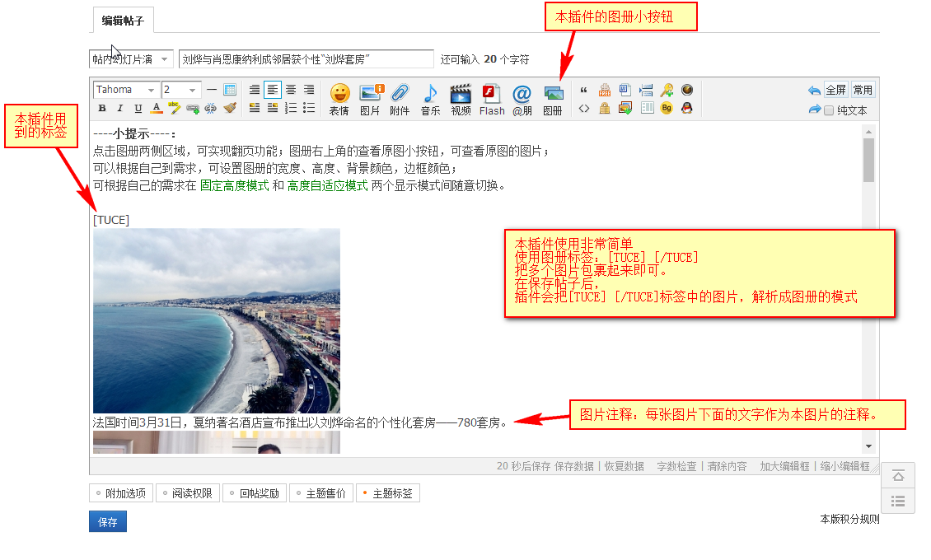
Task: Click the 加大编辑框 link
Action: coord(784,466)
